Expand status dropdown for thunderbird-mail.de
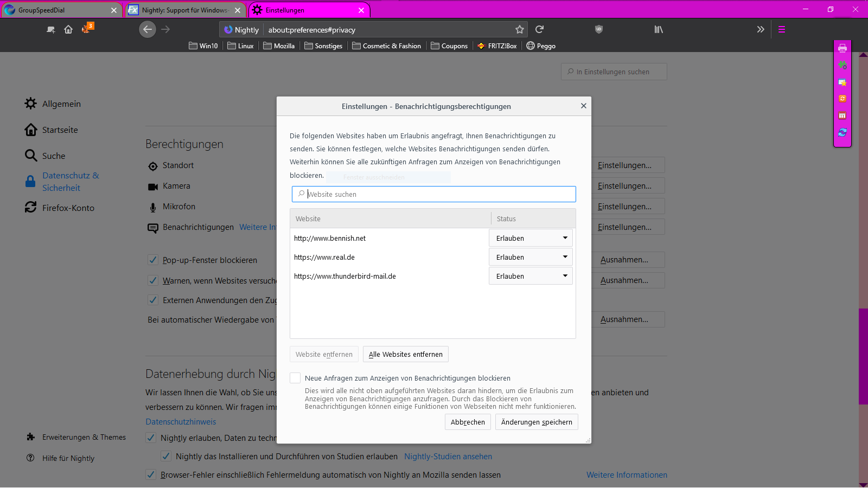 point(531,276)
